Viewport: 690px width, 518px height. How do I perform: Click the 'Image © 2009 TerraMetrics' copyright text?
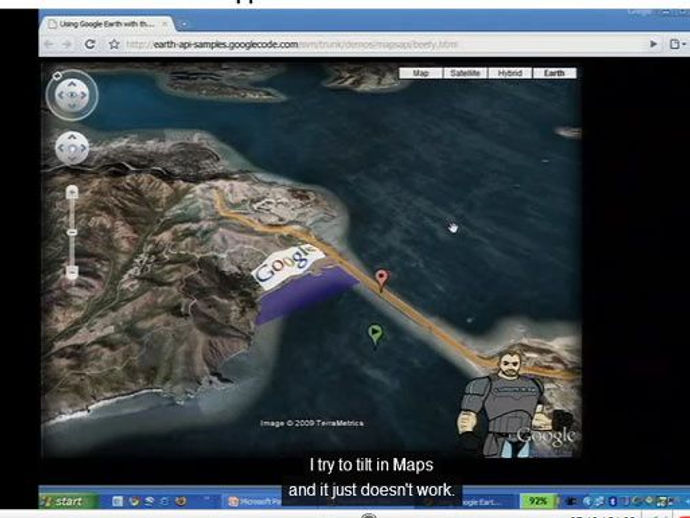pyautogui.click(x=312, y=423)
